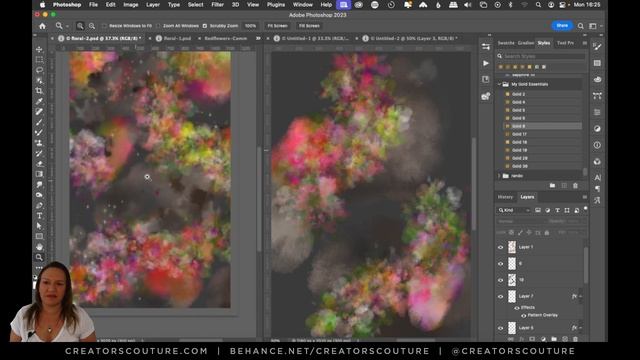Select the Rectangle shape tool
Screen dimensions: 640x360
point(39,236)
